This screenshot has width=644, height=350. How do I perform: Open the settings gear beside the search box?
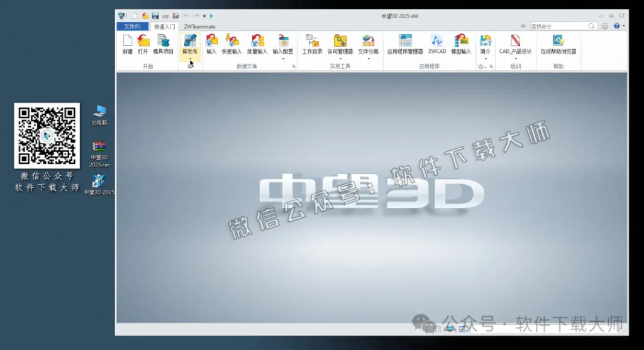(x=605, y=26)
